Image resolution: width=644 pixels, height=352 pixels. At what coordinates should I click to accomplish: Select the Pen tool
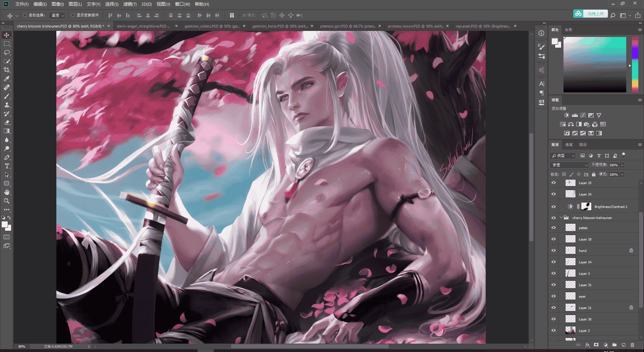(x=7, y=157)
